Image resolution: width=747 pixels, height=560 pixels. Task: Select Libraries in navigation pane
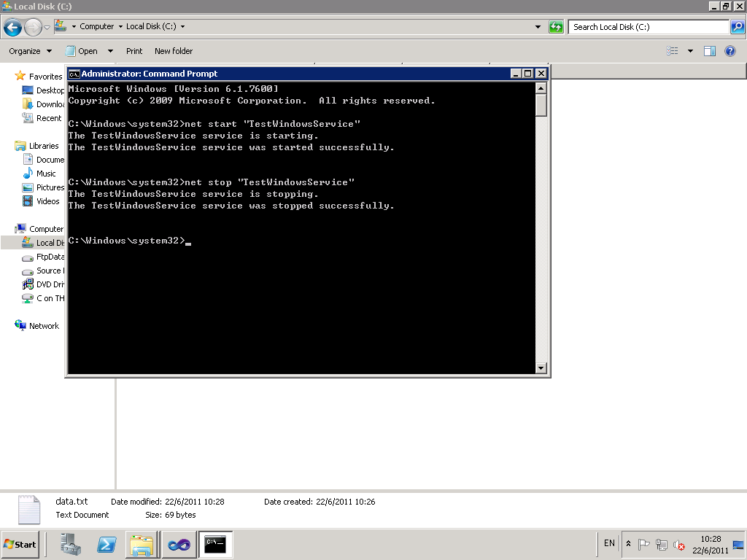tap(37, 146)
